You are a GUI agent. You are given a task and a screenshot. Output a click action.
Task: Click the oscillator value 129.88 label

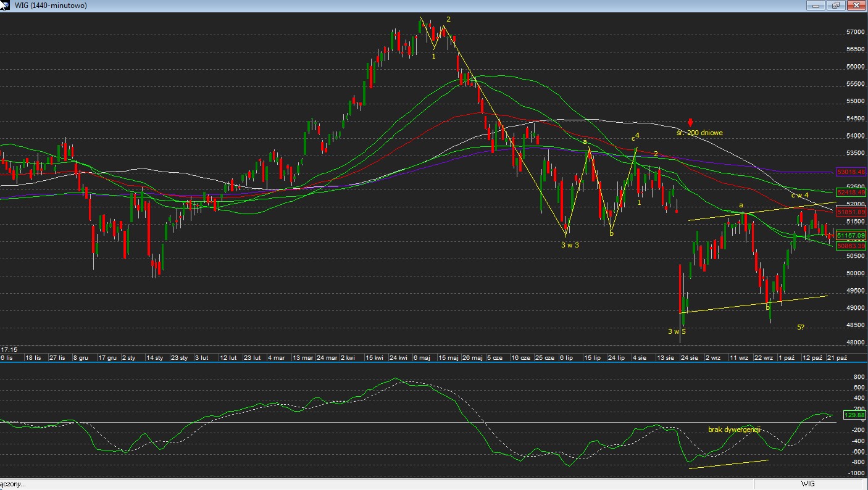point(854,415)
